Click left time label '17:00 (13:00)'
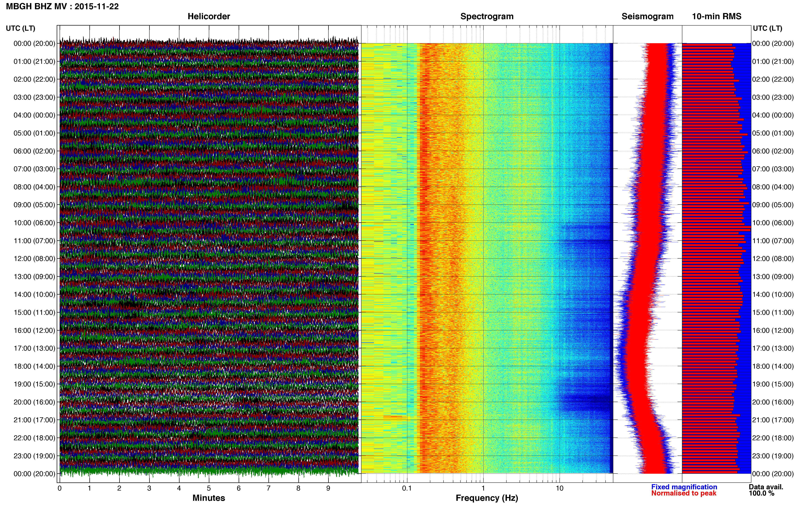Screen dimensions: 812x508 [x=34, y=348]
